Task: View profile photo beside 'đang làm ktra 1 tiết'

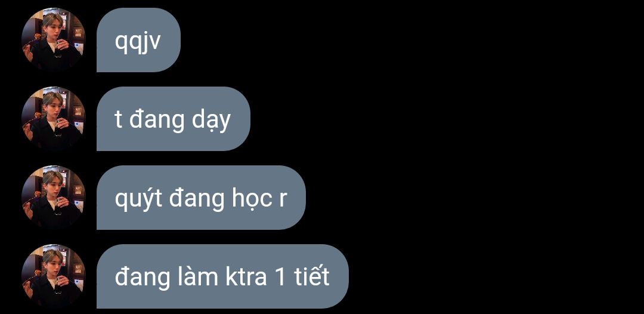Action: click(x=54, y=276)
